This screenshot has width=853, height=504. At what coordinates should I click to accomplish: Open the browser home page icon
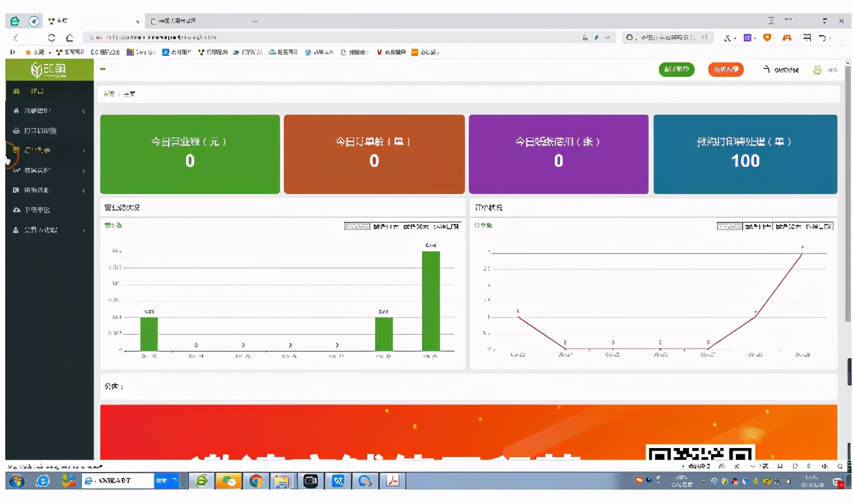click(x=70, y=38)
